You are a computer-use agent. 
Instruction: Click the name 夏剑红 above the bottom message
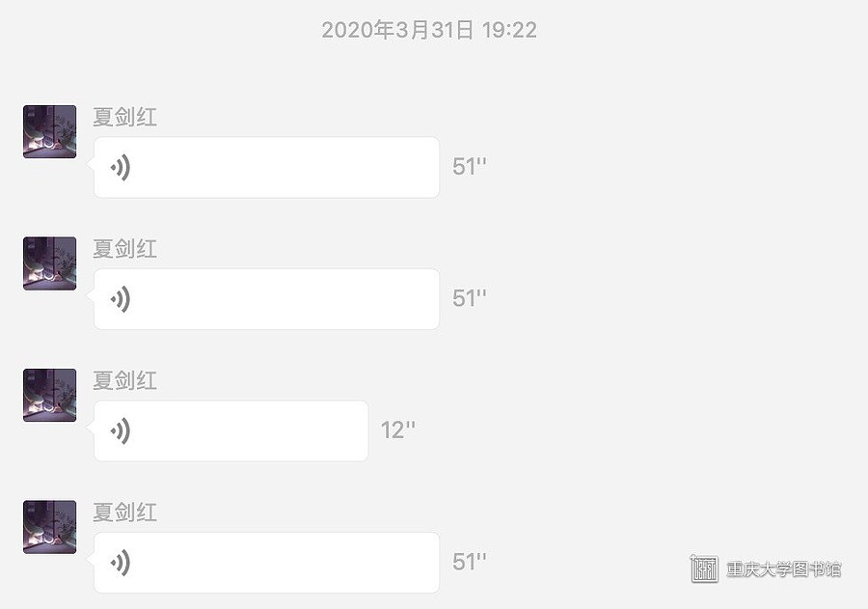click(x=124, y=512)
